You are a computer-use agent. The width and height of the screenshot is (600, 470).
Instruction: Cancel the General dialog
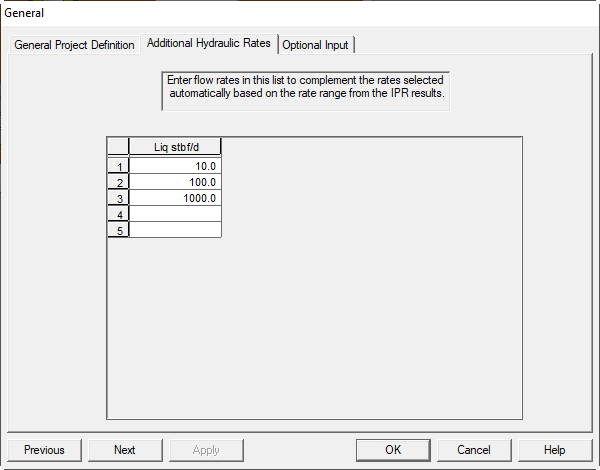coord(474,450)
